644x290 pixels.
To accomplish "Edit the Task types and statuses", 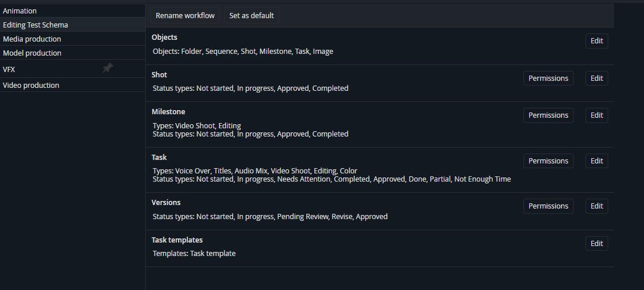I will [597, 161].
